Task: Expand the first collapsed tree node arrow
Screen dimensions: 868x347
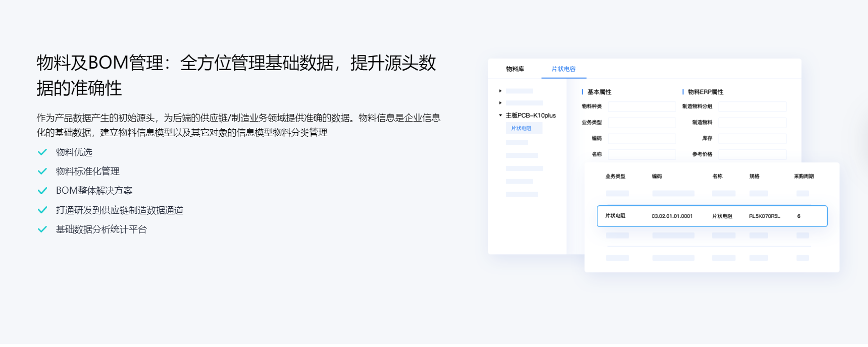Action: point(500,91)
